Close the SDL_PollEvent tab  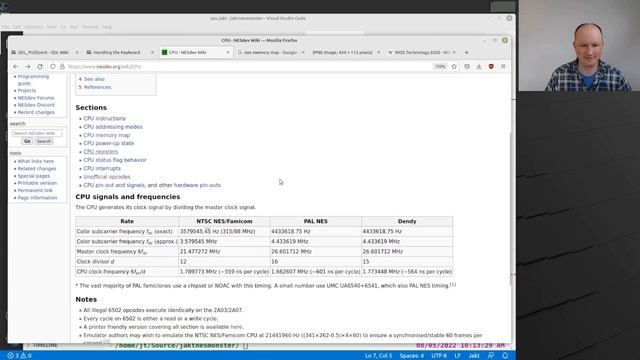coord(77,52)
